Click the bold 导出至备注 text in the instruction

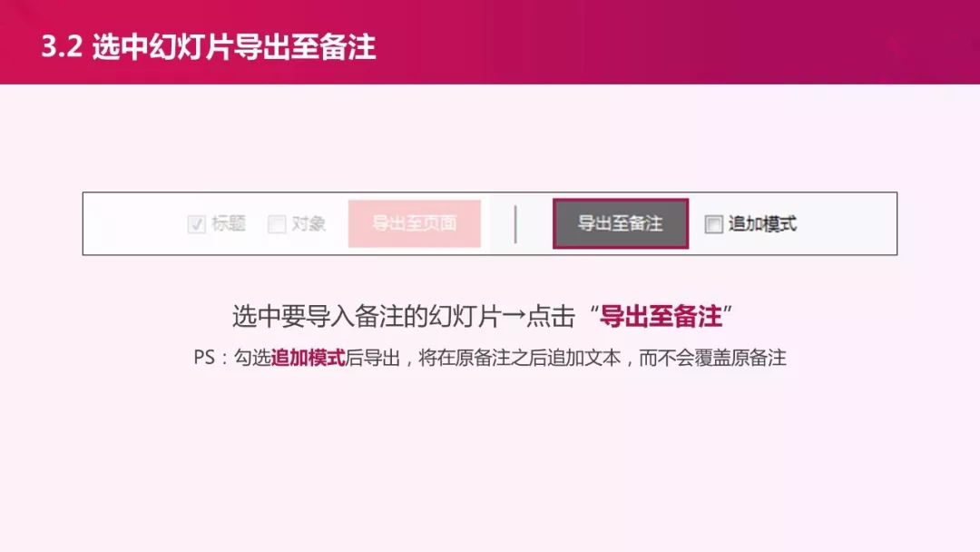click(x=661, y=316)
